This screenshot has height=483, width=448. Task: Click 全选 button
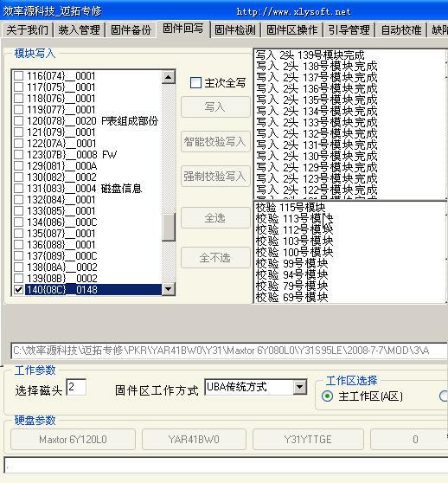[215, 218]
